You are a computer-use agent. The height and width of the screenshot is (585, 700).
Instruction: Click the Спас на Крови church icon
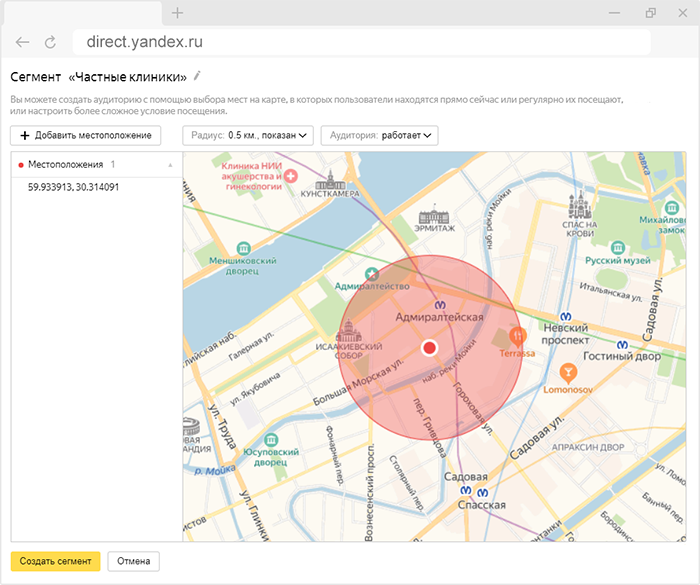(579, 205)
